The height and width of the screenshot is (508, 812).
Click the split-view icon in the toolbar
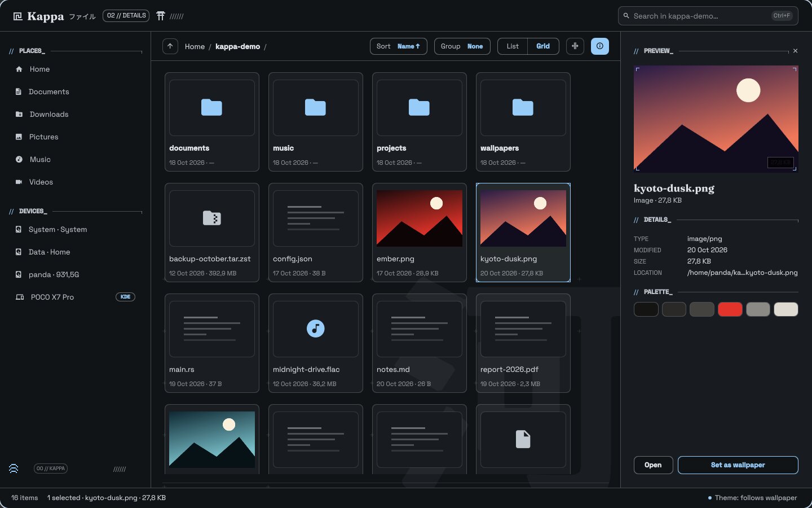(575, 46)
